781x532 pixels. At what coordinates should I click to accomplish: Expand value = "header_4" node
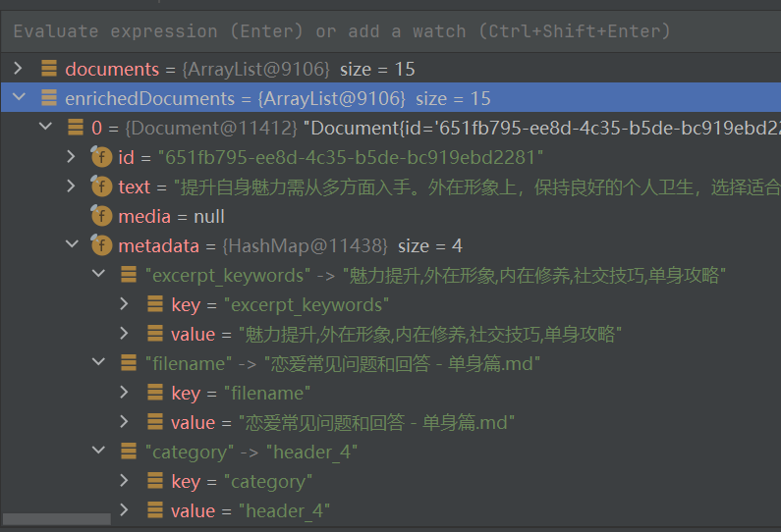[x=125, y=509]
